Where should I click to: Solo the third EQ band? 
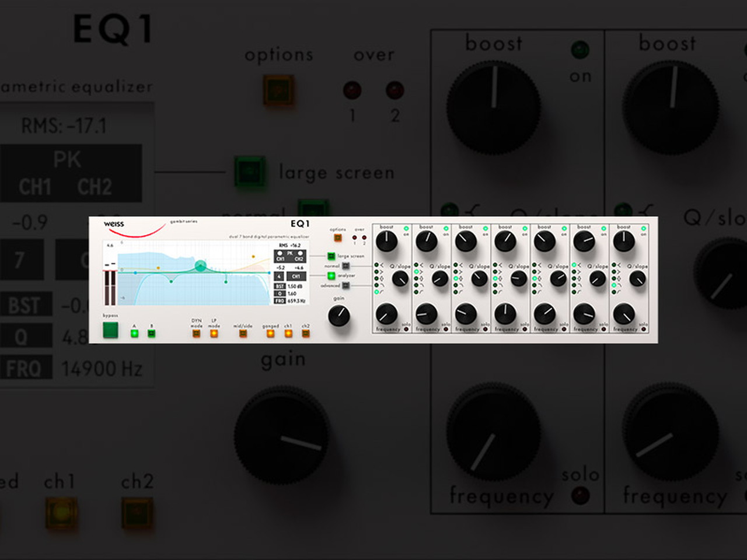click(x=486, y=330)
